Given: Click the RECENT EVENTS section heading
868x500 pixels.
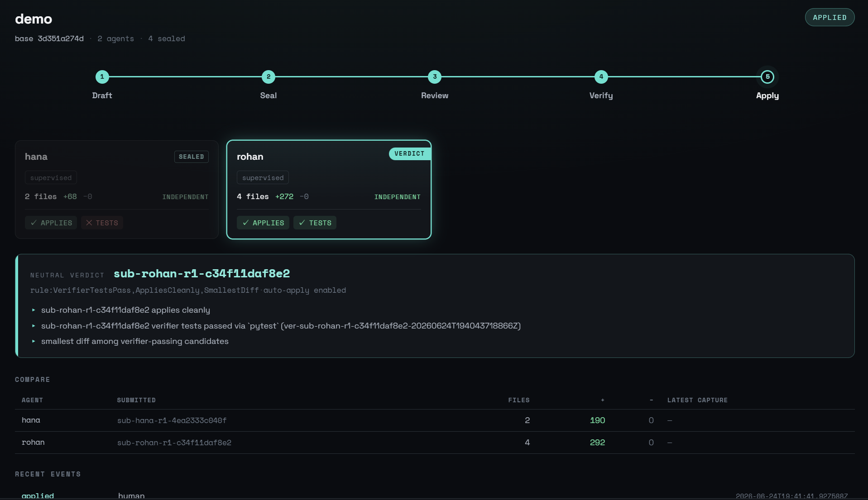Looking at the screenshot, I should [48, 474].
